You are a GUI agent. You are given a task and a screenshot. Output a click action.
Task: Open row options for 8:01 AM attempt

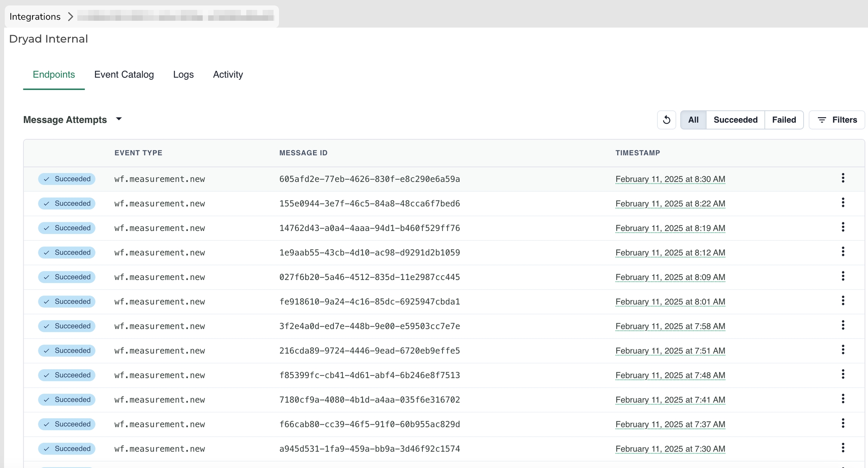point(843,301)
